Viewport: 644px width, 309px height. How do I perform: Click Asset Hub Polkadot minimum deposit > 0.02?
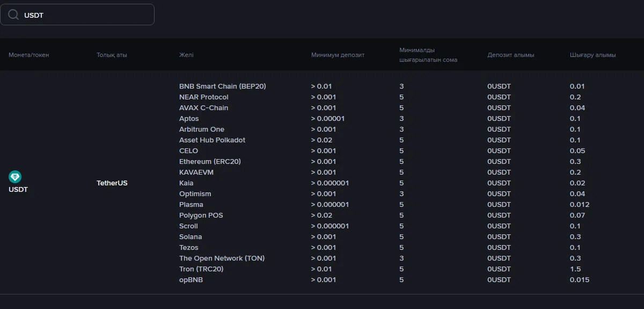pos(321,140)
